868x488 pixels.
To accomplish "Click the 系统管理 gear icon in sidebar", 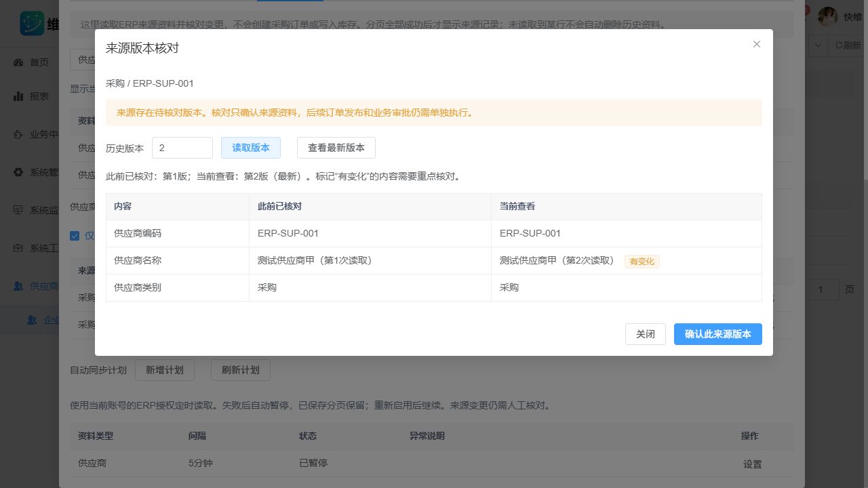I will (x=18, y=172).
